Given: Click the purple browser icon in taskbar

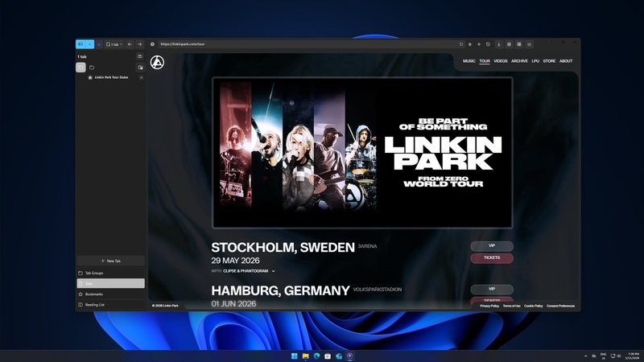Looking at the screenshot, I should click(350, 356).
